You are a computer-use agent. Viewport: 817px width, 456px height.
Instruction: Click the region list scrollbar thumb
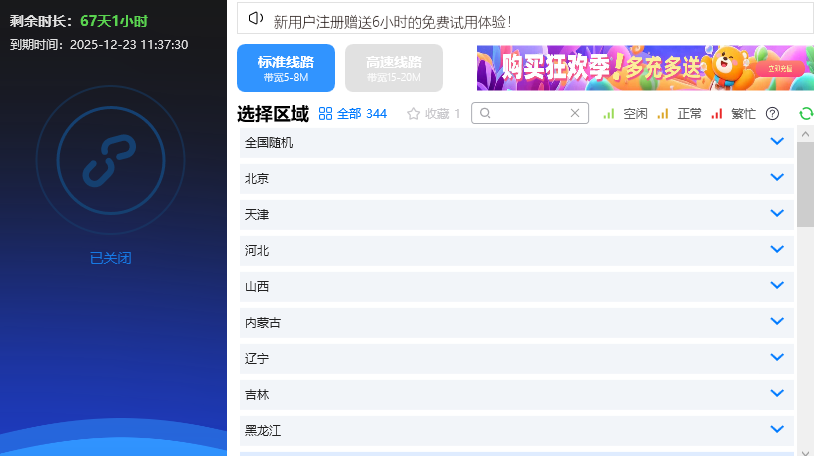point(805,185)
